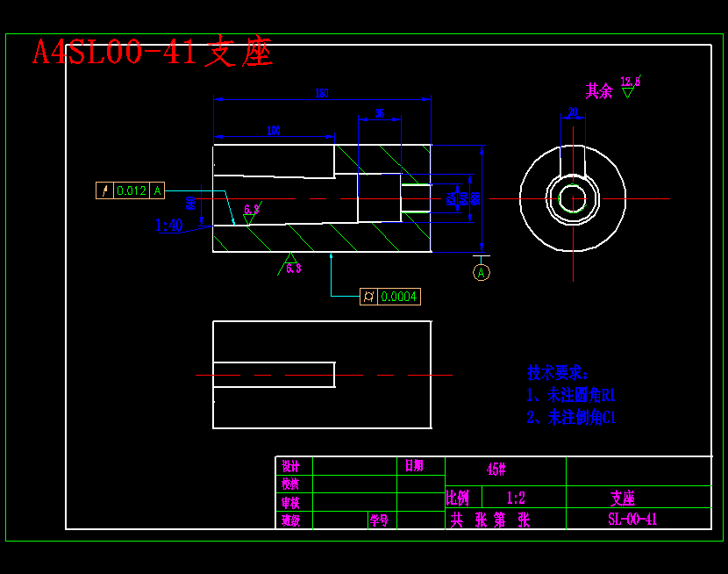
Task: Select the 1:40 taper annotation
Action: 169,226
